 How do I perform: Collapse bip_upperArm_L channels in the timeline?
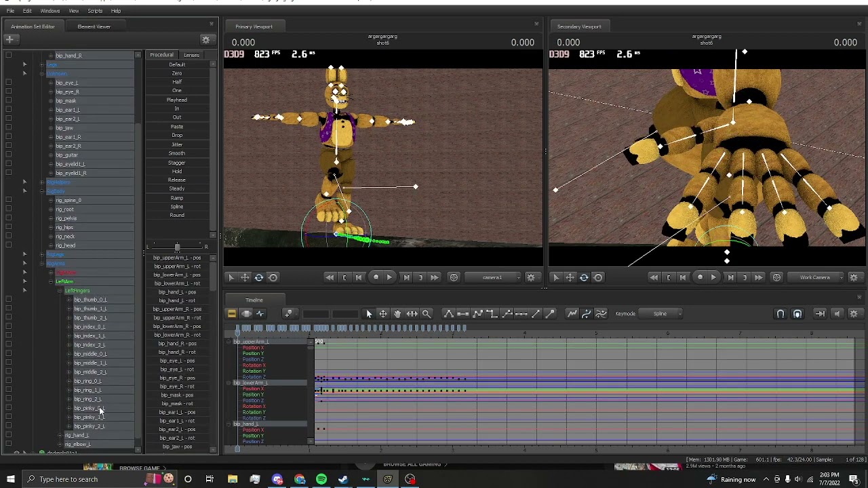[x=229, y=342]
